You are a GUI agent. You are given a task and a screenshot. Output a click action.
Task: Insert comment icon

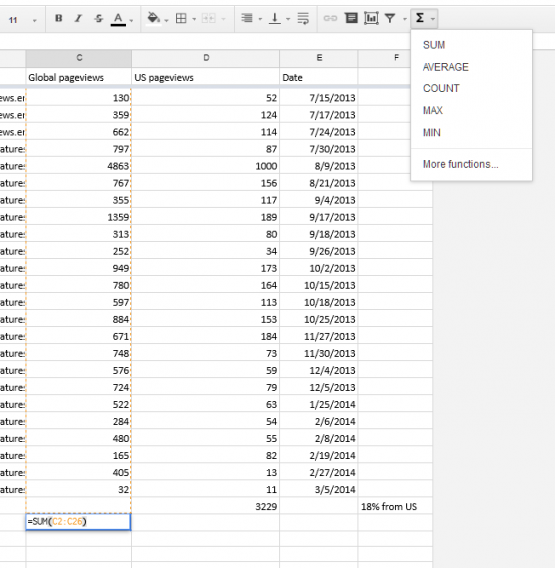(x=351, y=18)
